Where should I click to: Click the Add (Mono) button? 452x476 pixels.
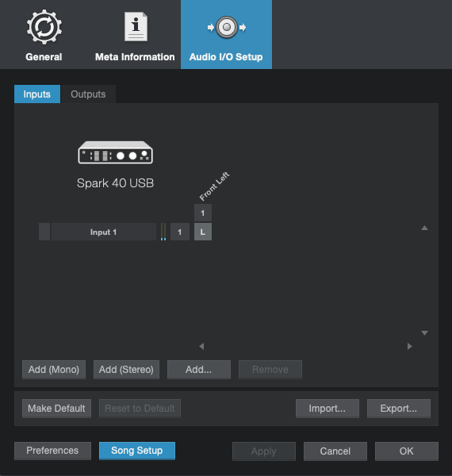(54, 370)
